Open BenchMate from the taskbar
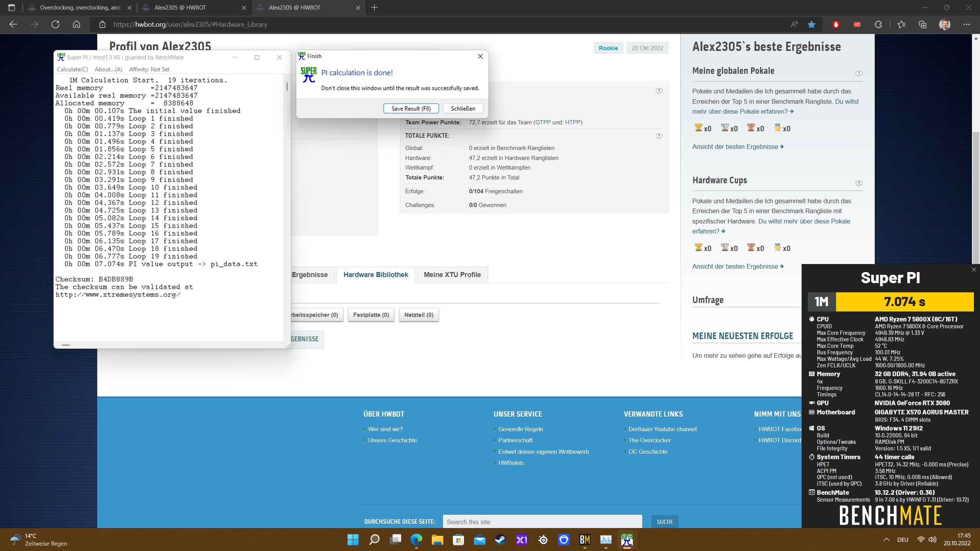980x551 pixels. (x=585, y=540)
